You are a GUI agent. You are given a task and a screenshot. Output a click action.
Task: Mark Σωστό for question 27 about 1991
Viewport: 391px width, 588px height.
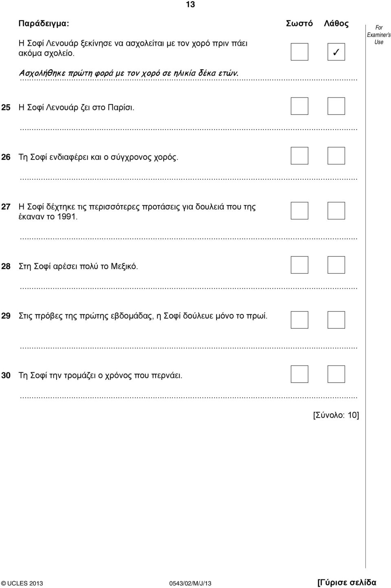coord(299,211)
